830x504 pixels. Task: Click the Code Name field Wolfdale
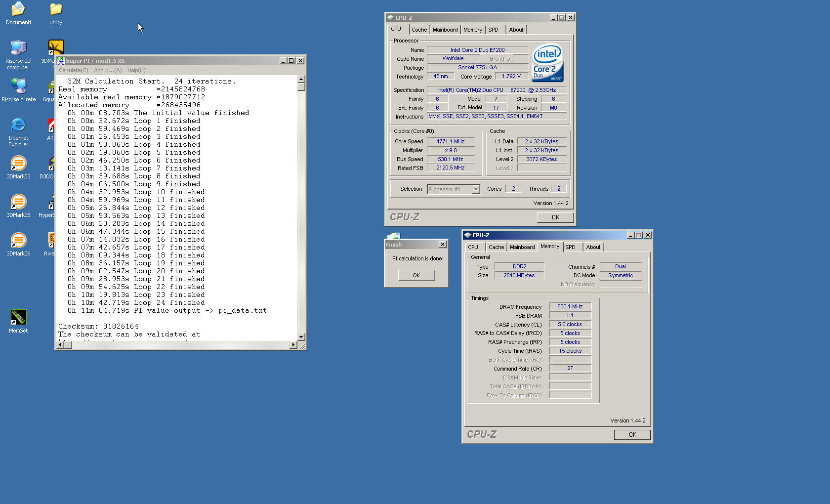(453, 59)
